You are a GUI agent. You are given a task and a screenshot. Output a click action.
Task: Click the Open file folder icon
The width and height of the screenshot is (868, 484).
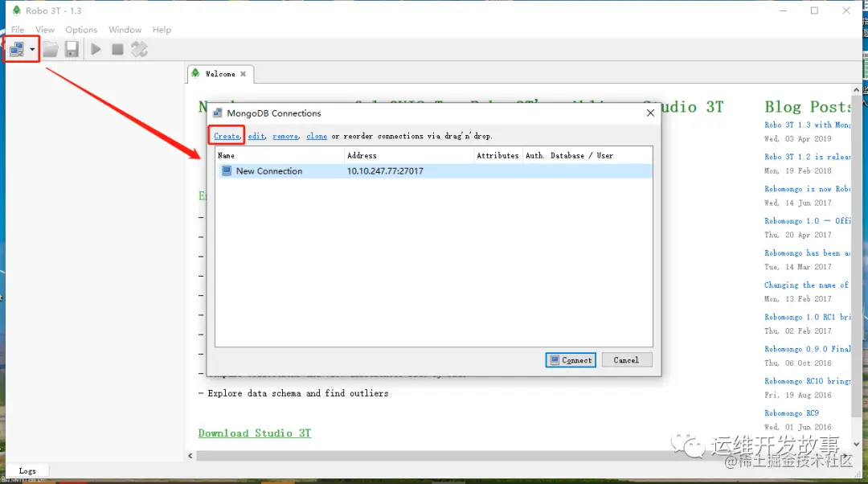pyautogui.click(x=51, y=49)
